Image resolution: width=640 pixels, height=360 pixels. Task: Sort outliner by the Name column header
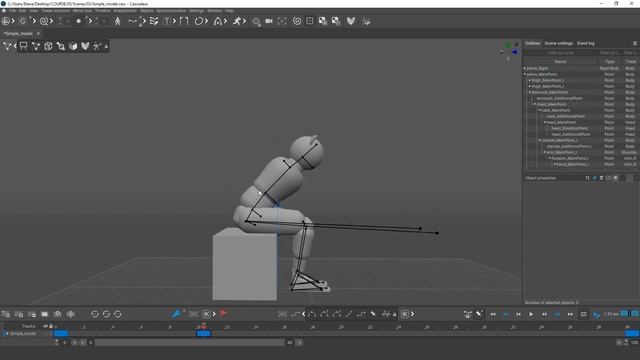[560, 62]
